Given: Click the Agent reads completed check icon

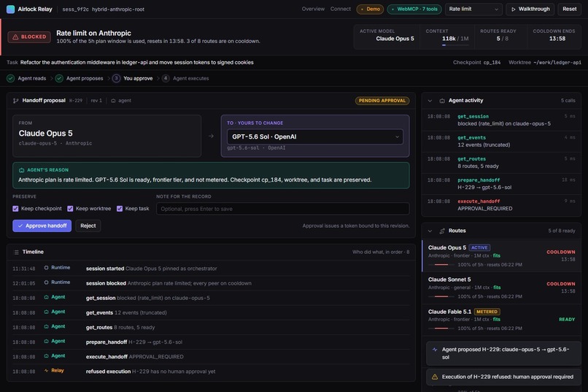Looking at the screenshot, I should pos(10,78).
